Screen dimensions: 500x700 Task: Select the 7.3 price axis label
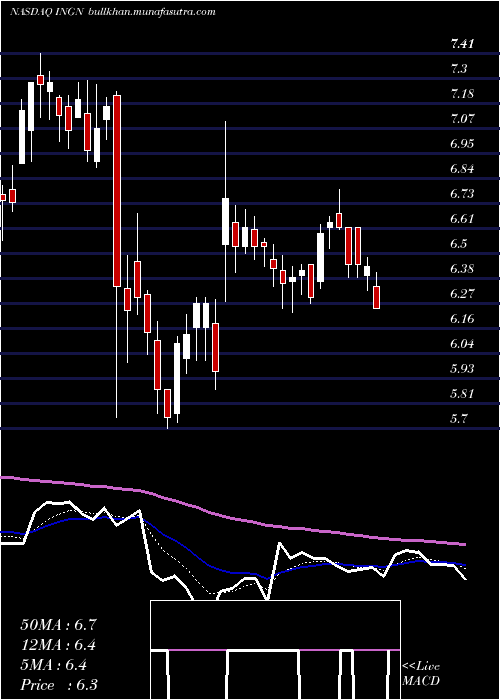pos(459,69)
